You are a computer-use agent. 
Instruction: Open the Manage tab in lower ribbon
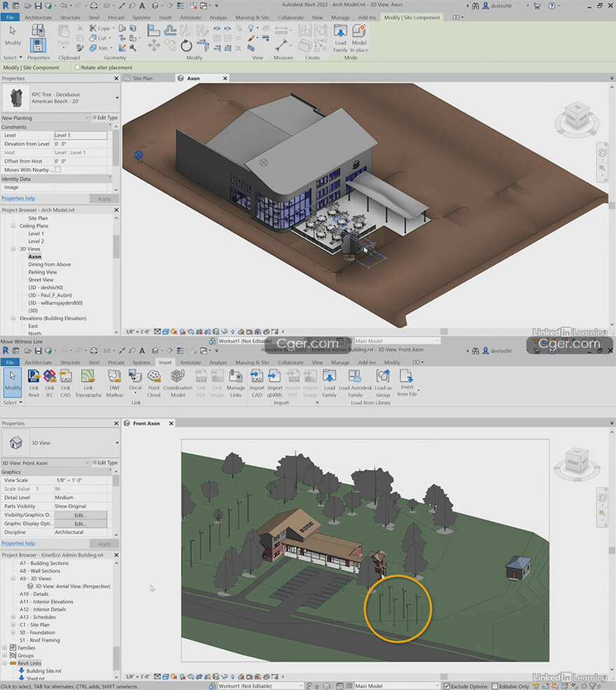coord(340,362)
